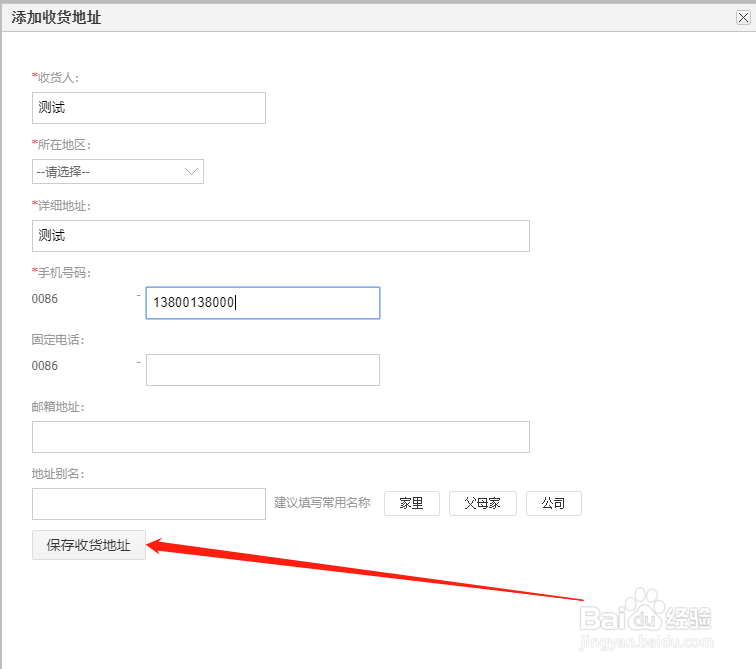Click the 固定电话 number input field
This screenshot has height=669, width=756.
pos(263,370)
